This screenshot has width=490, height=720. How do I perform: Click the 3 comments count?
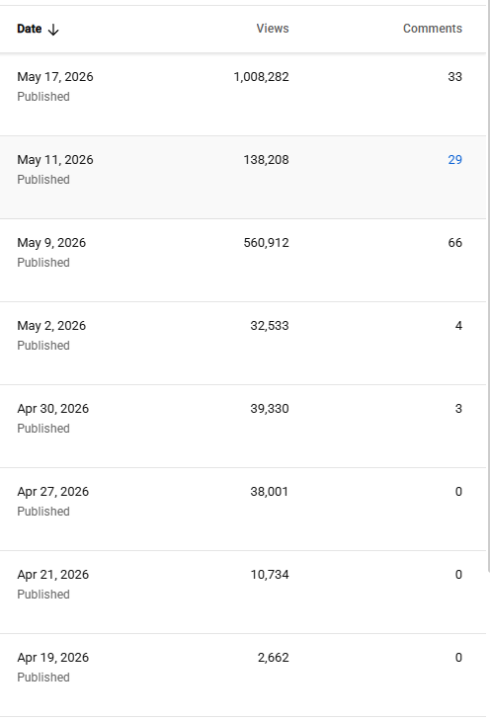tap(458, 409)
